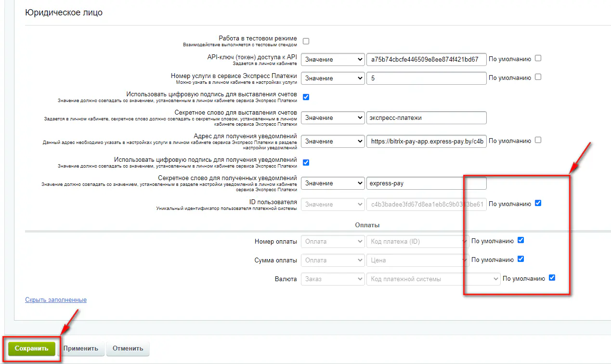This screenshot has height=364, width=611.
Task: Click the Сохранить button
Action: coord(31,349)
